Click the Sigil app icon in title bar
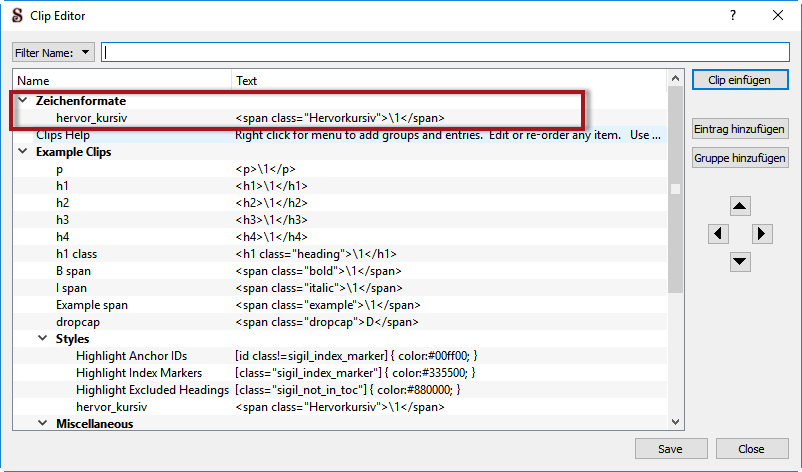Image resolution: width=802 pixels, height=472 pixels. point(18,16)
